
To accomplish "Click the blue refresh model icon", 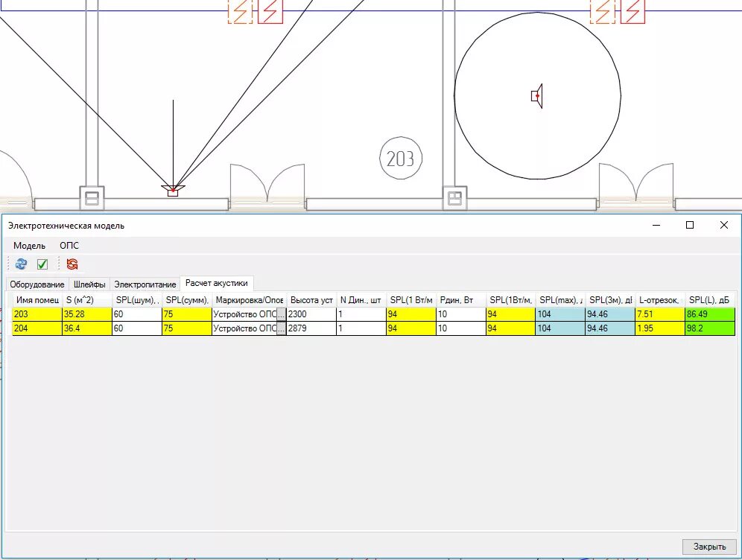I will 21,264.
